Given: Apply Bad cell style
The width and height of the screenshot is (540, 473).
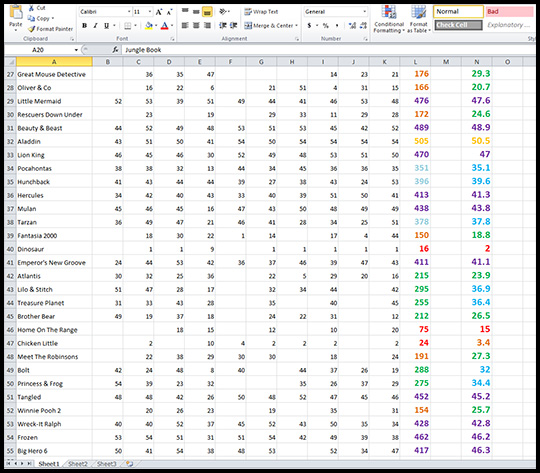Looking at the screenshot, I should pos(510,12).
